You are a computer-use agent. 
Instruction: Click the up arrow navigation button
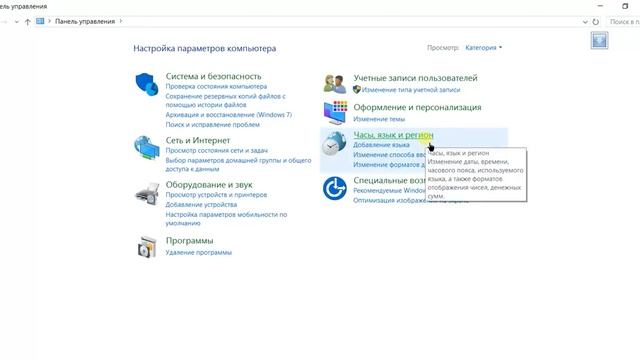(x=27, y=22)
